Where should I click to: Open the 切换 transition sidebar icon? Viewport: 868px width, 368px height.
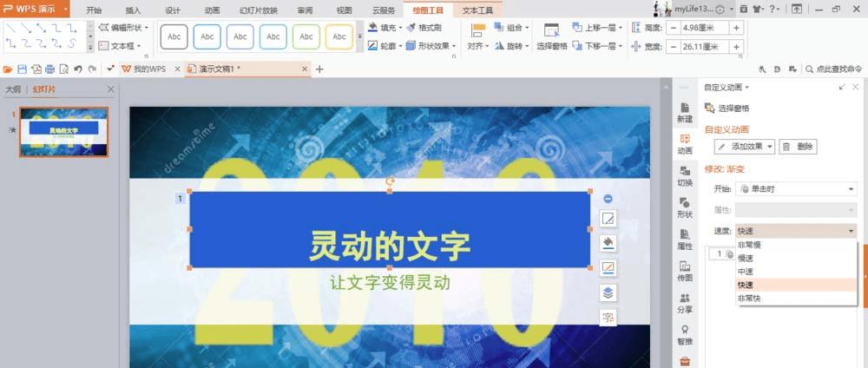[x=685, y=176]
